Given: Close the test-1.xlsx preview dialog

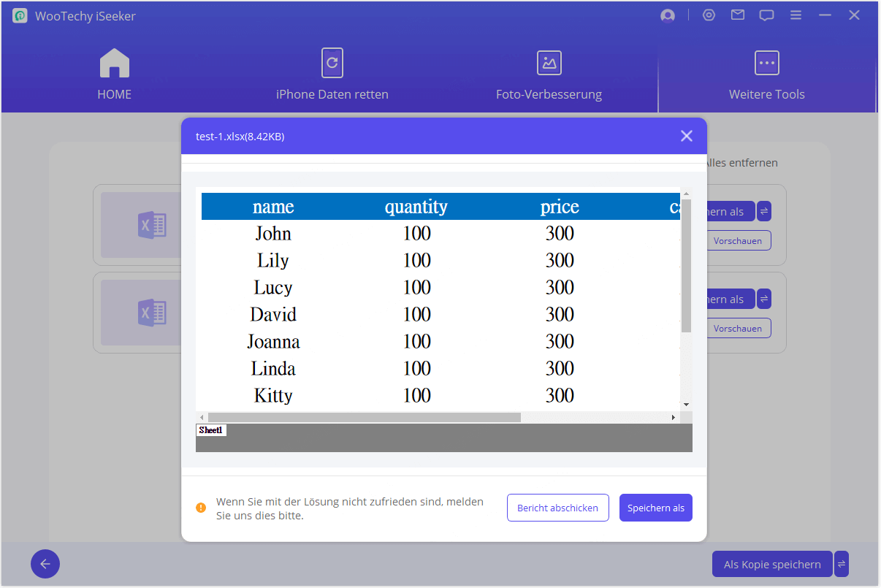Looking at the screenshot, I should [x=686, y=136].
